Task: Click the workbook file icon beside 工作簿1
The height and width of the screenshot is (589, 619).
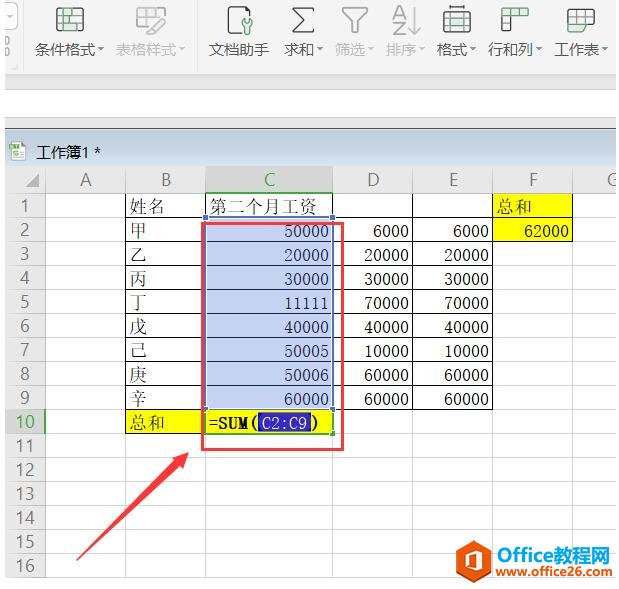Action: tap(17, 151)
